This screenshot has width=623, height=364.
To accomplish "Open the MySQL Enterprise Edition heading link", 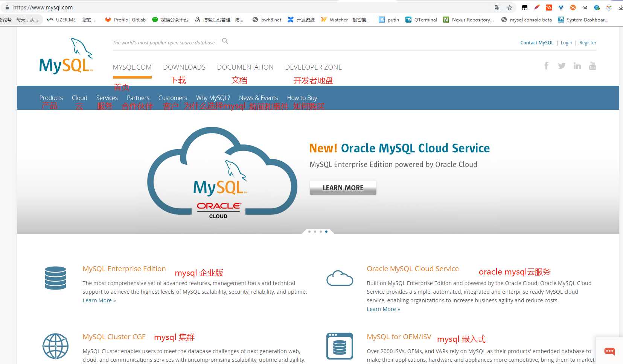I will point(124,269).
